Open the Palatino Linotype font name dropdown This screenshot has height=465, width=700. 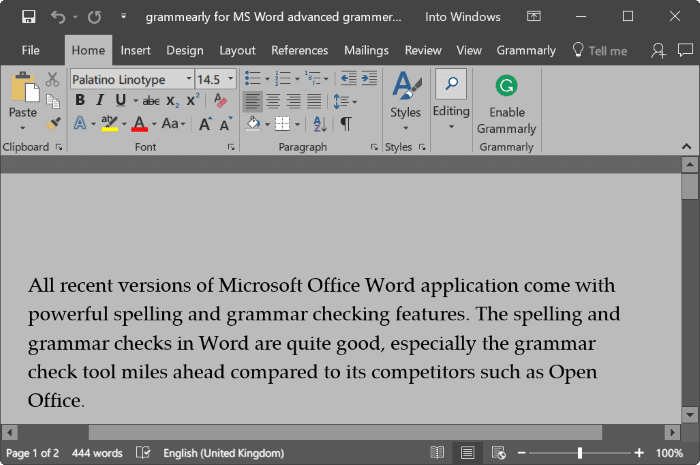pyautogui.click(x=189, y=79)
